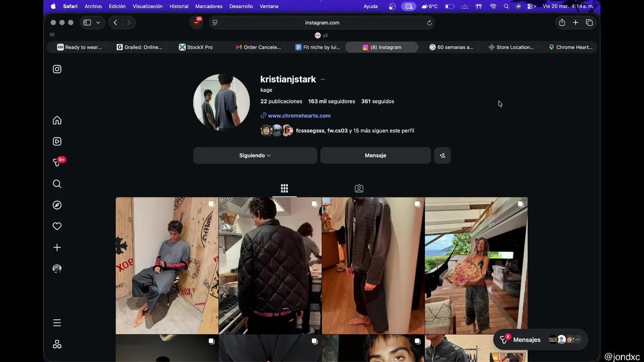This screenshot has width=644, height=362.
Task: Open Wi-Fi status menu
Action: coord(493,7)
